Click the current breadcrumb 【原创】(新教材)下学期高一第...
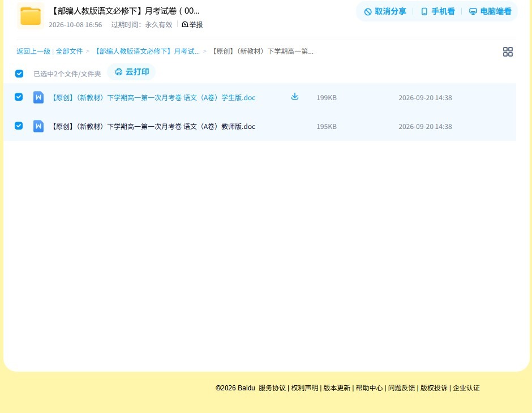532x413 pixels. tap(261, 51)
